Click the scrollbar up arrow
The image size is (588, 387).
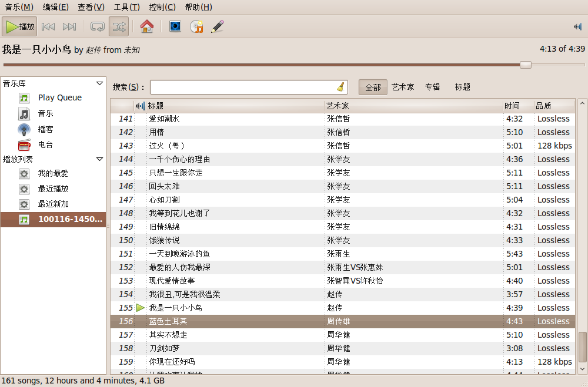582,103
